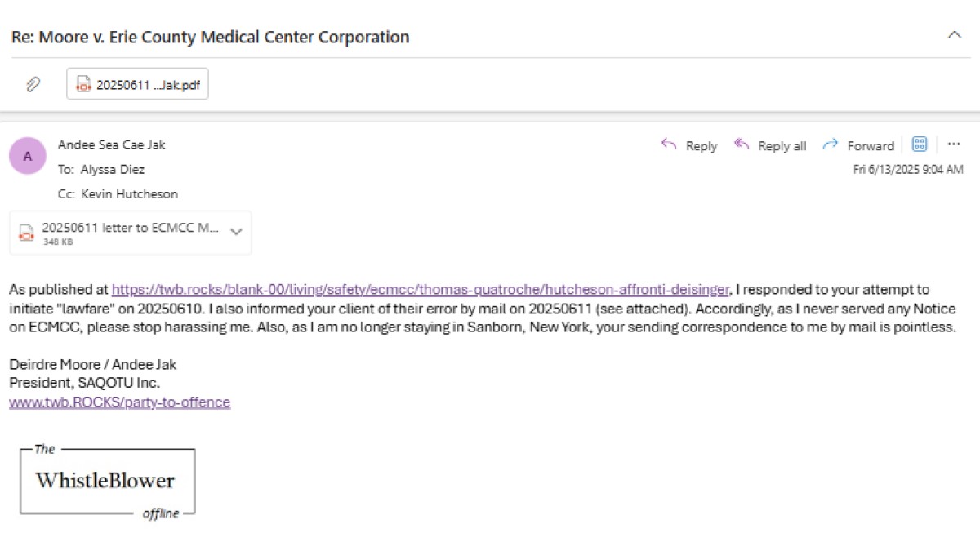Open the more actions ellipsis menu
This screenshot has width=980, height=551.
[x=954, y=144]
